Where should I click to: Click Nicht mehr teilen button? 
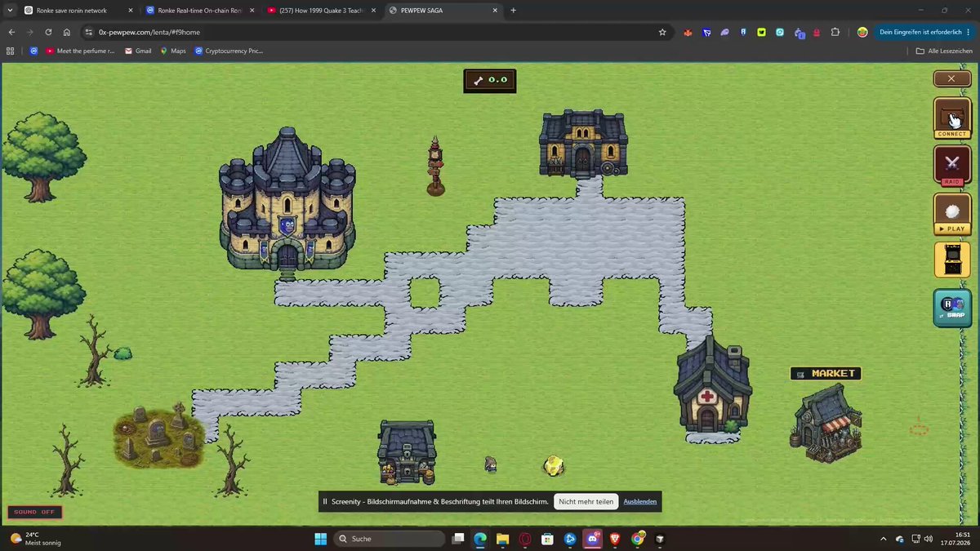pyautogui.click(x=586, y=501)
